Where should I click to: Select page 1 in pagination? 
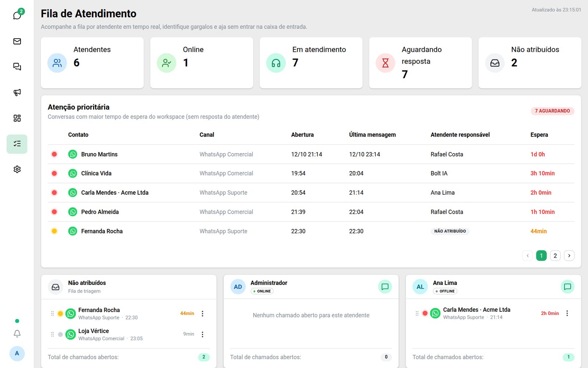[541, 255]
